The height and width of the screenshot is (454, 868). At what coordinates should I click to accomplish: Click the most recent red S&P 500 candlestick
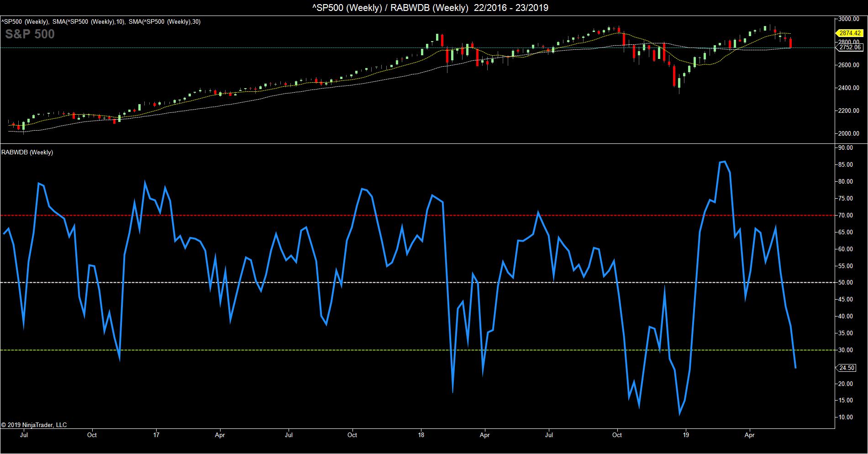(x=790, y=43)
